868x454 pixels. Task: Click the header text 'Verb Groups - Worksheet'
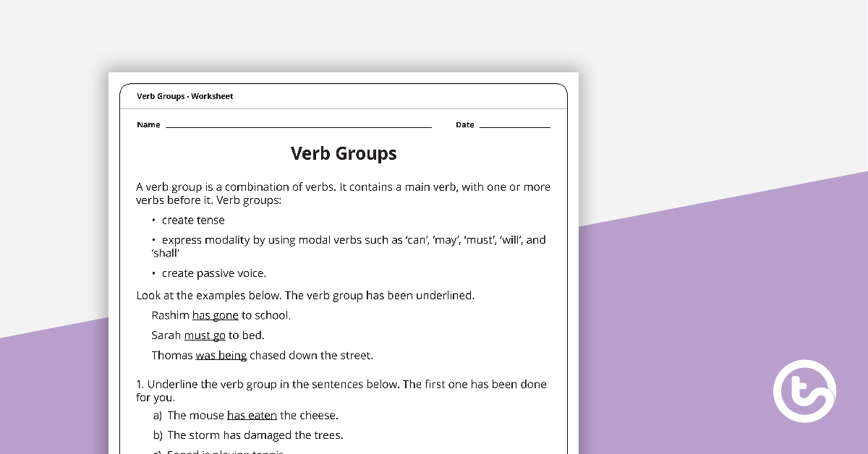(184, 96)
